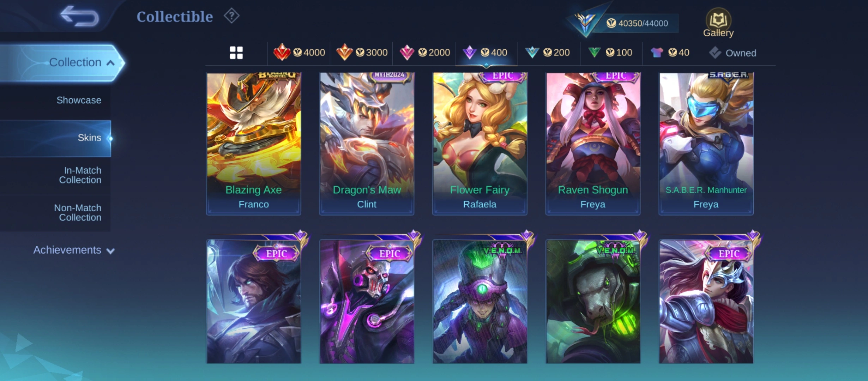Click the 40350/44000 collection points progress bar
The image size is (868, 381).
pos(635,23)
